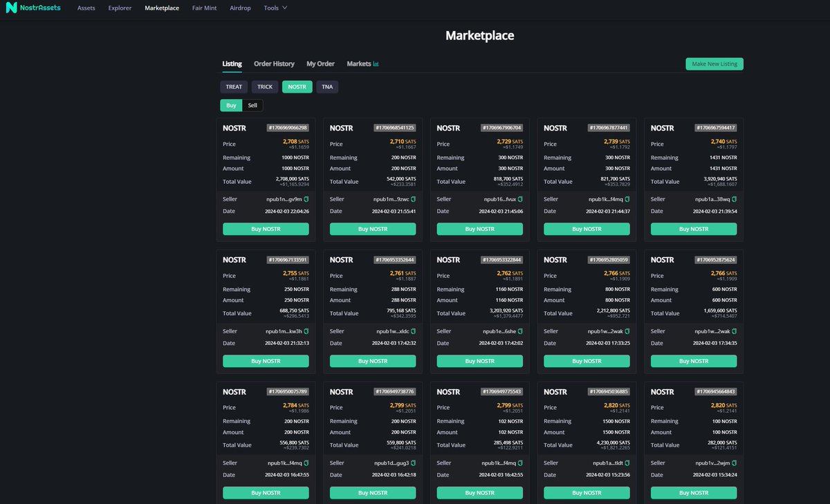The width and height of the screenshot is (830, 504).
Task: Filter listings by TRICK token
Action: tap(265, 86)
